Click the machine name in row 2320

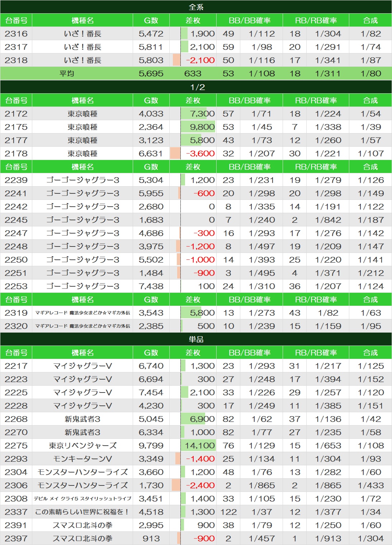82,326
